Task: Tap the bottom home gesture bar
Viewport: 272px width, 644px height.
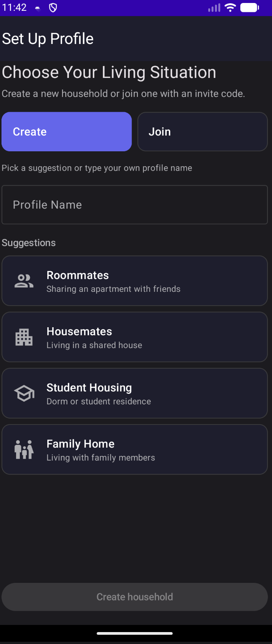Action: coord(135,633)
